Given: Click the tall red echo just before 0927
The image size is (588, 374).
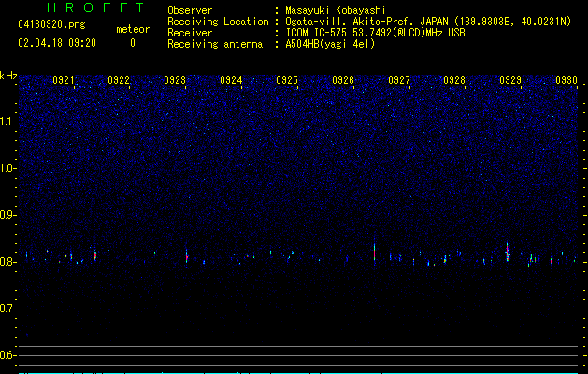Looking at the screenshot, I should [x=374, y=252].
